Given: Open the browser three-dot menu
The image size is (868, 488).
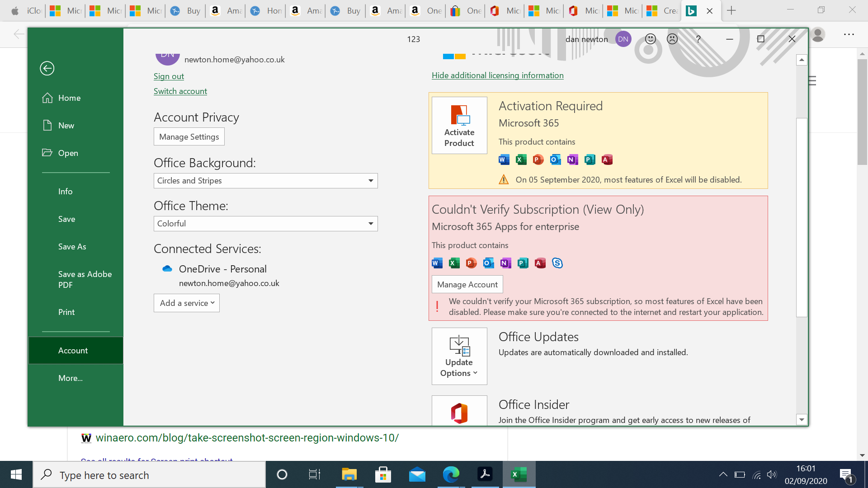Looking at the screenshot, I should coord(849,34).
